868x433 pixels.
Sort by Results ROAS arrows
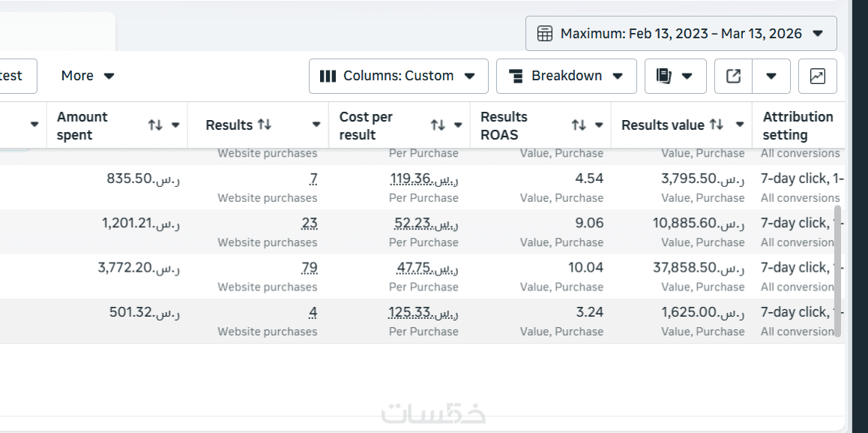point(579,125)
